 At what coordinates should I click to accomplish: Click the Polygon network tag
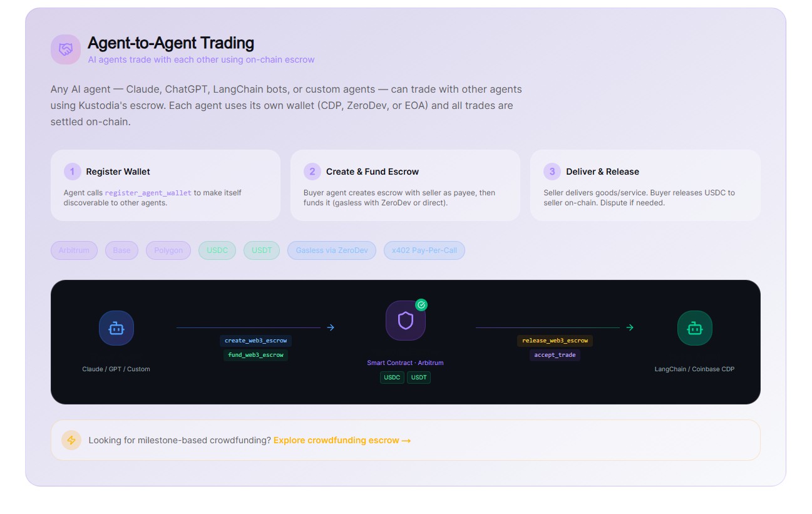[168, 250]
